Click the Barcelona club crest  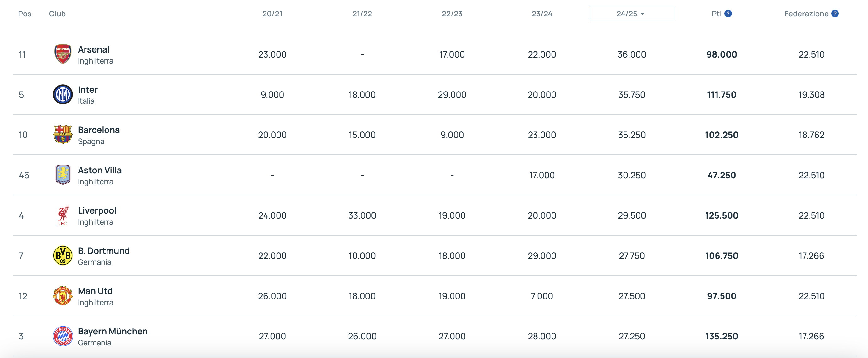[63, 135]
